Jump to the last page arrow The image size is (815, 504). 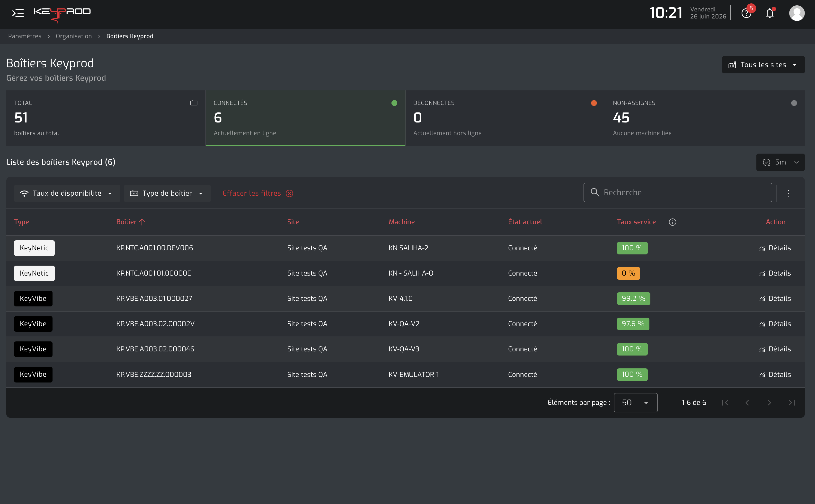pyautogui.click(x=792, y=403)
